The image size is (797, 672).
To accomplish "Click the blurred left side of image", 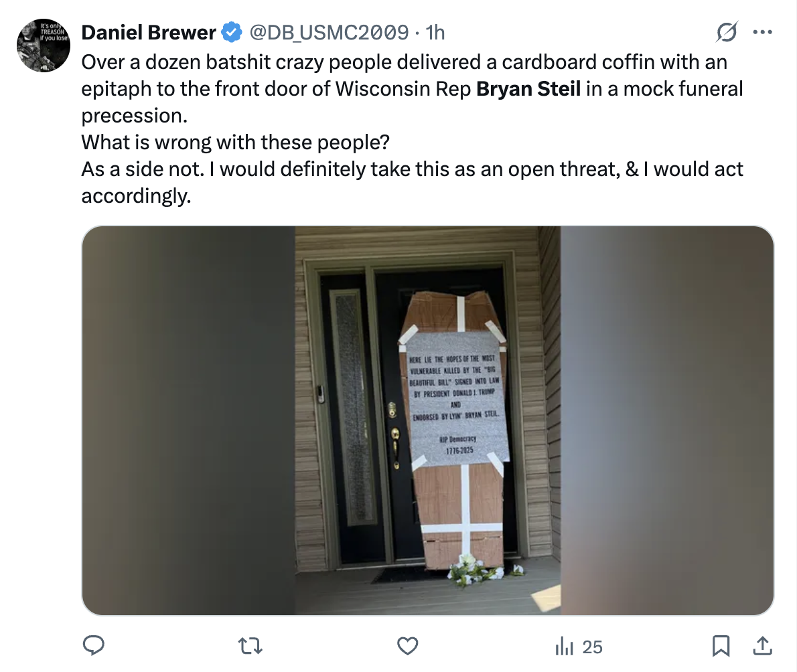I will [189, 420].
